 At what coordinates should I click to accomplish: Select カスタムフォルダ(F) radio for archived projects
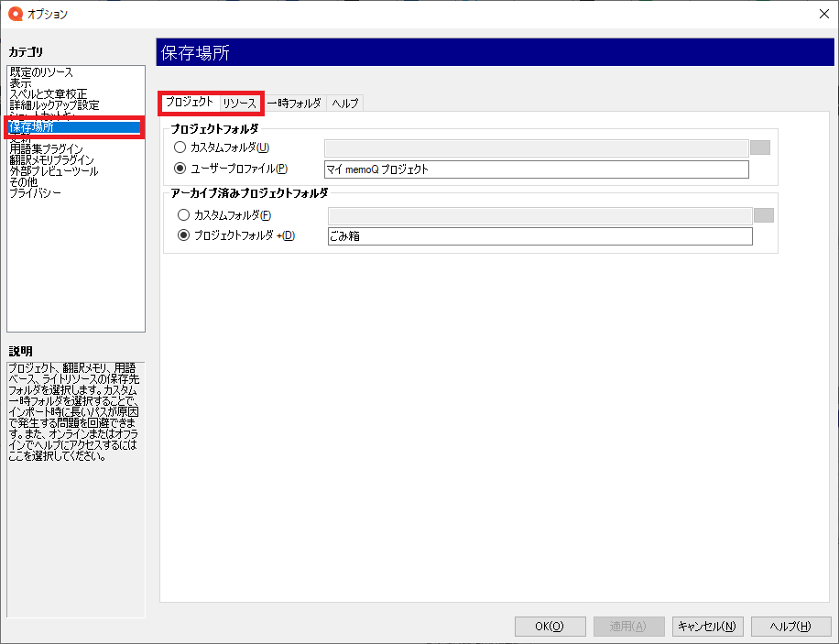(x=184, y=215)
